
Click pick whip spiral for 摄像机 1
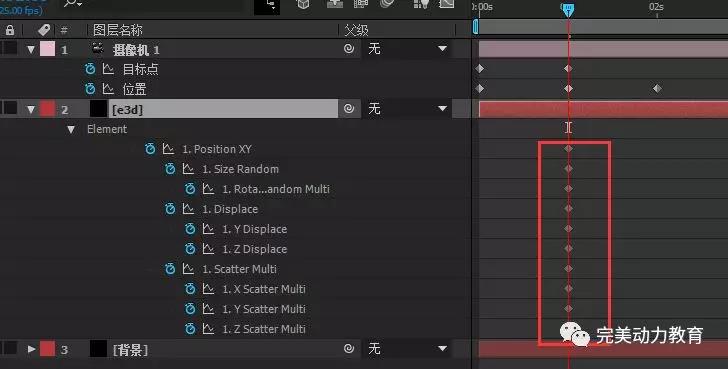click(x=349, y=48)
